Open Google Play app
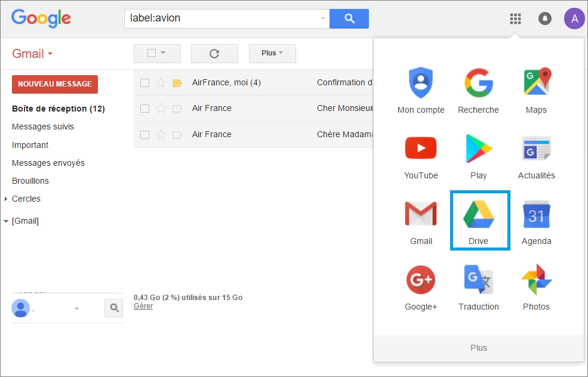Viewport: 588px width, 377px height. pyautogui.click(x=479, y=157)
